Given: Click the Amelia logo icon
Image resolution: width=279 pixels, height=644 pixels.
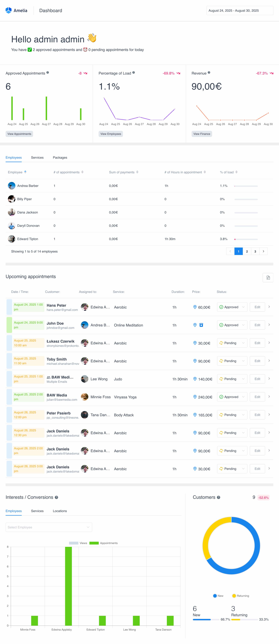Looking at the screenshot, I should tap(9, 10).
